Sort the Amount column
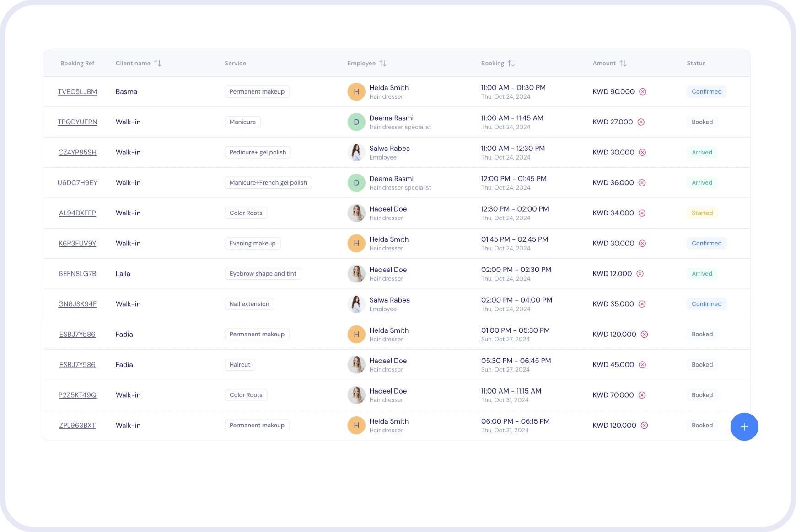The width and height of the screenshot is (796, 532). click(624, 63)
